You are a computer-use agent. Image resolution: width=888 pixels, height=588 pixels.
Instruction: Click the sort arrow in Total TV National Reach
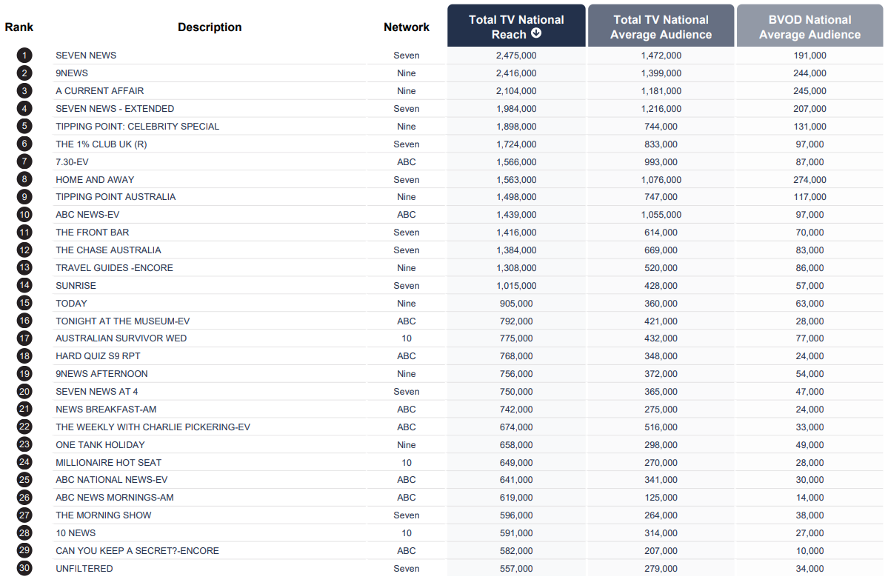536,33
